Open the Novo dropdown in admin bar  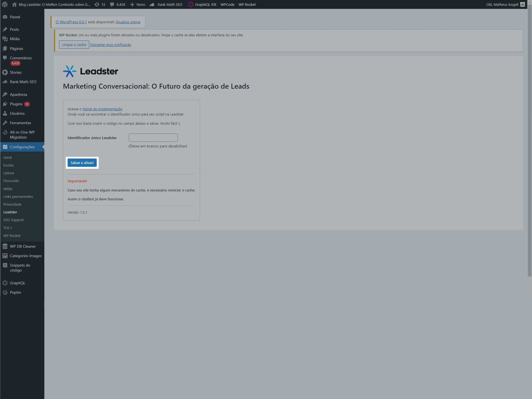click(138, 4)
